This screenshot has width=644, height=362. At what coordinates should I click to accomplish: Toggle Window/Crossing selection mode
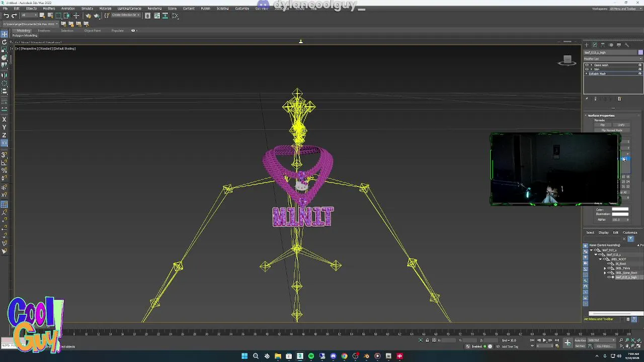coord(66,16)
